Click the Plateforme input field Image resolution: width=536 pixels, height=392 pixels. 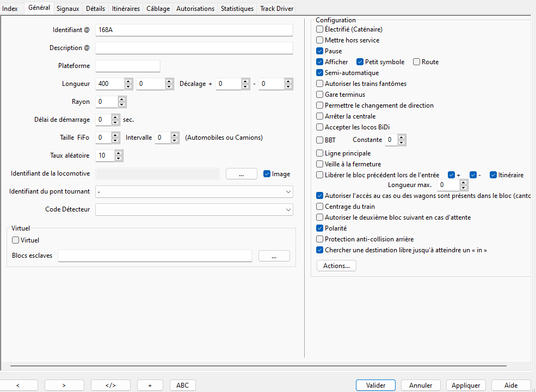(128, 66)
